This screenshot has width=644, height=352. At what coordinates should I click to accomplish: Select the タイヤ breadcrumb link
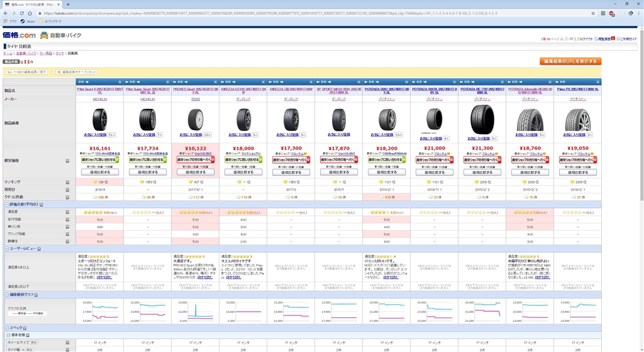[x=60, y=53]
